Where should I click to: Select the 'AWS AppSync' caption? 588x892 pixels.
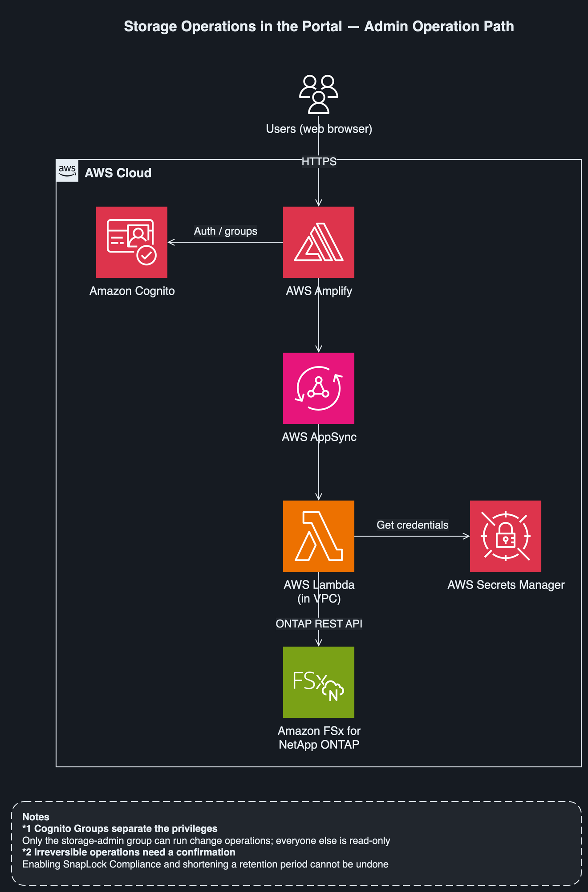pos(319,437)
